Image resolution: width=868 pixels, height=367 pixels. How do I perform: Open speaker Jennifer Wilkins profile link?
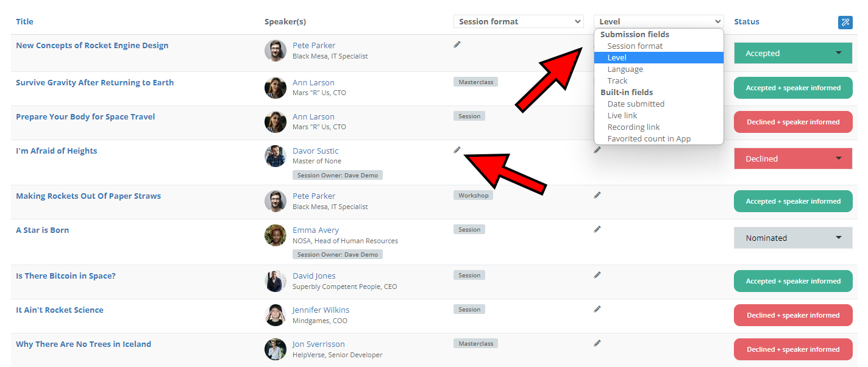coord(321,310)
